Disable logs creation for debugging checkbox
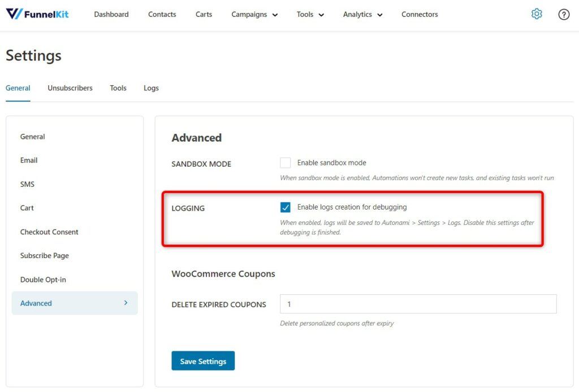This screenshot has height=392, width=579. 285,207
